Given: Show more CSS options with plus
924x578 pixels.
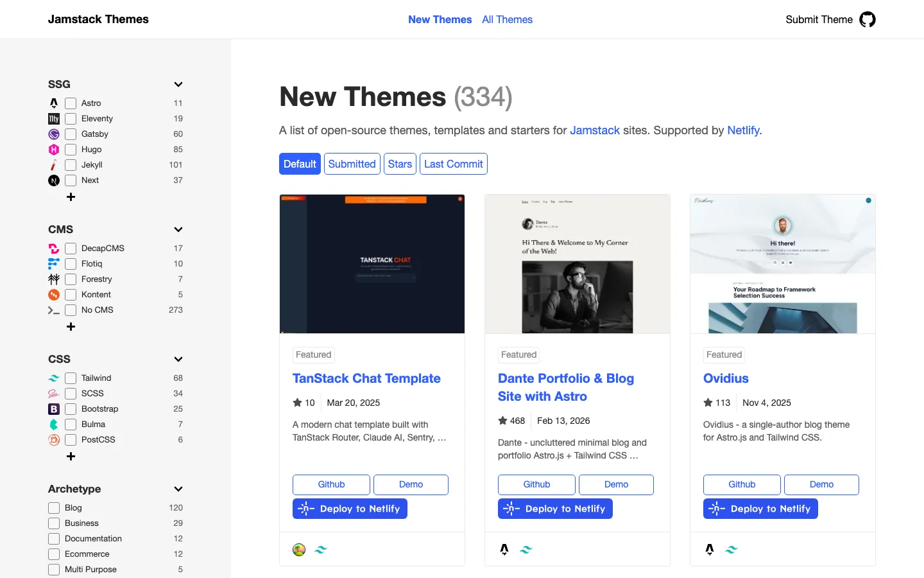Looking at the screenshot, I should pos(71,456).
